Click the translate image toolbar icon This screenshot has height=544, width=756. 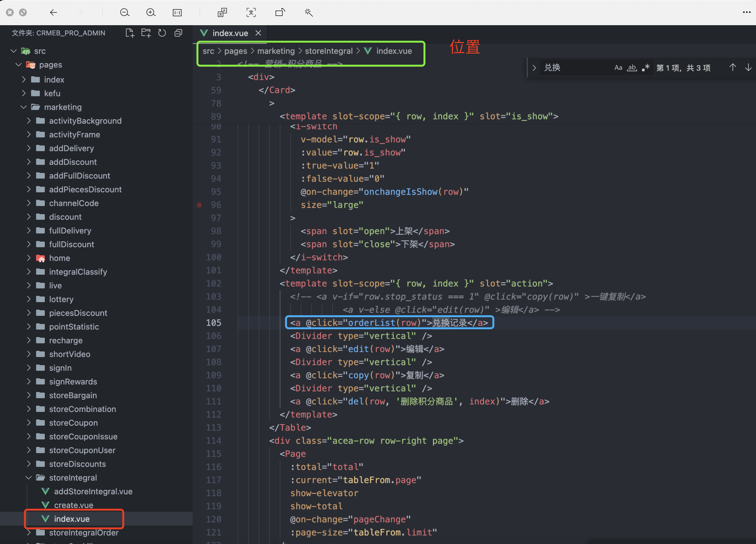click(x=222, y=13)
